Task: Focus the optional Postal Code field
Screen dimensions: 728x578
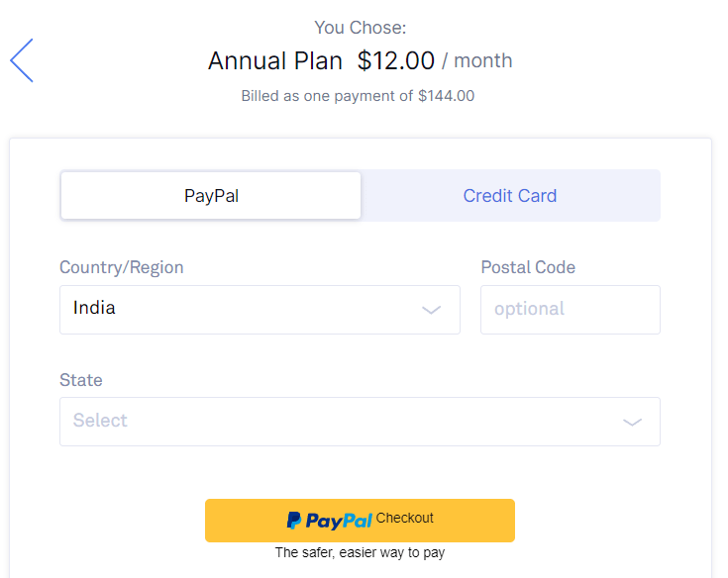Action: (571, 310)
